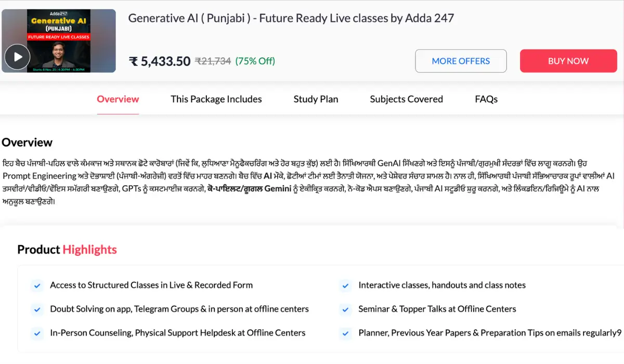Click the checkmark icon beside In-Person Counseling
Screen dimensions: 624x364
click(37, 333)
